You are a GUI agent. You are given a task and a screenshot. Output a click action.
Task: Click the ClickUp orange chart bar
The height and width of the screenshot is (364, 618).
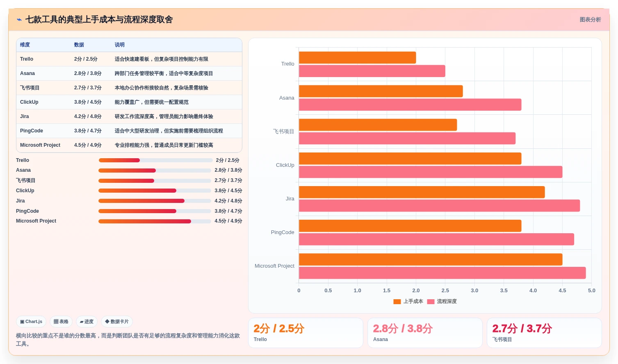pyautogui.click(x=410, y=159)
